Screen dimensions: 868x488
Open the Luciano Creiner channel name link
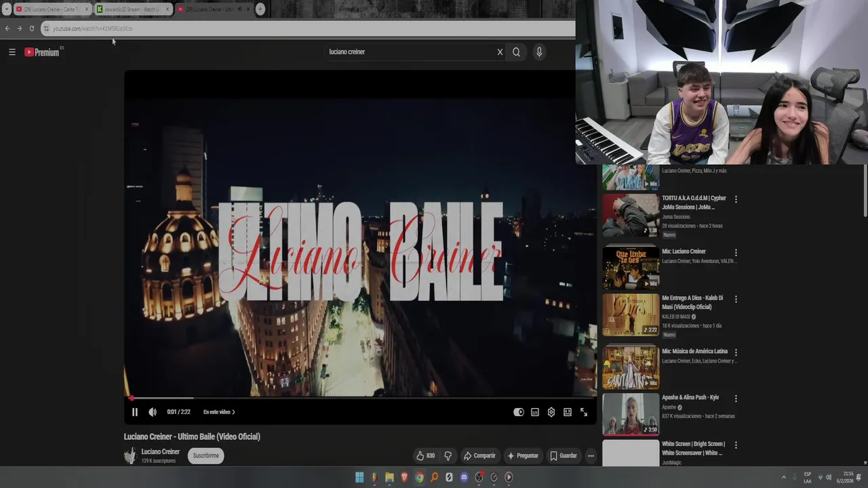pyautogui.click(x=160, y=451)
